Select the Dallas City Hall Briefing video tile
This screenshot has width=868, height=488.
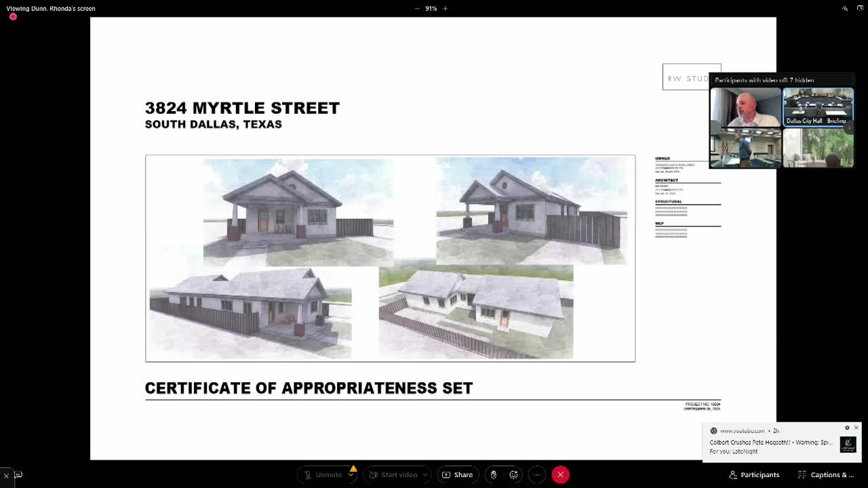click(818, 106)
